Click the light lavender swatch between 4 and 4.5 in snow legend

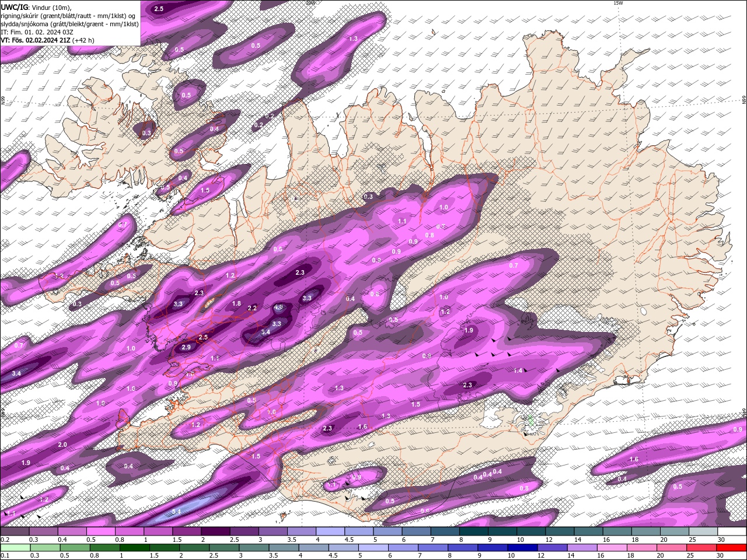tap(330, 531)
